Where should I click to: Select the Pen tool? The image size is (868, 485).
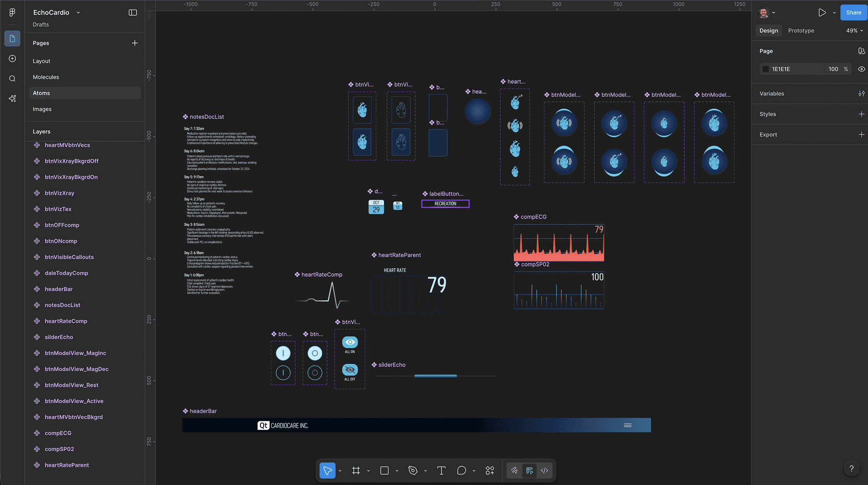413,471
